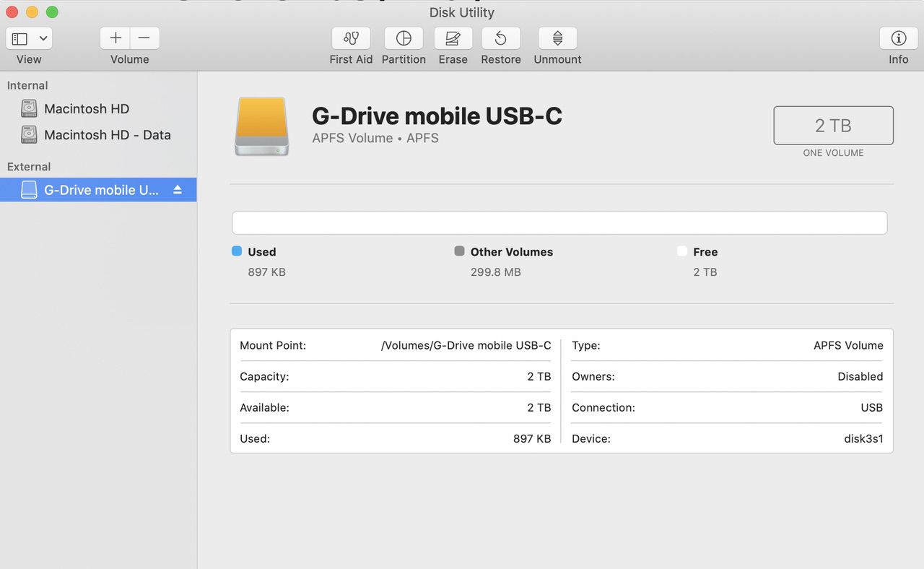This screenshot has width=924, height=569.
Task: Unmount the selected volume from toolbar
Action: click(x=557, y=38)
